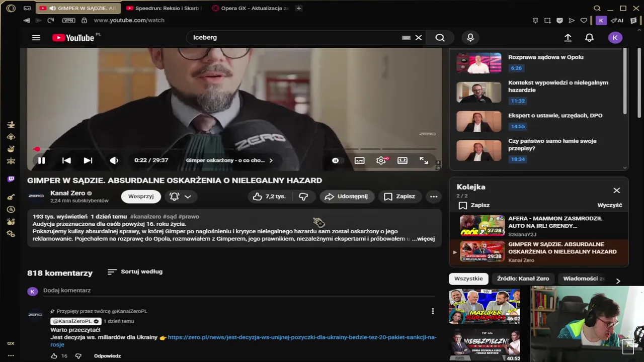Toggle the VPN badge in address bar
Image resolution: width=644 pixels, height=362 pixels.
[68, 20]
